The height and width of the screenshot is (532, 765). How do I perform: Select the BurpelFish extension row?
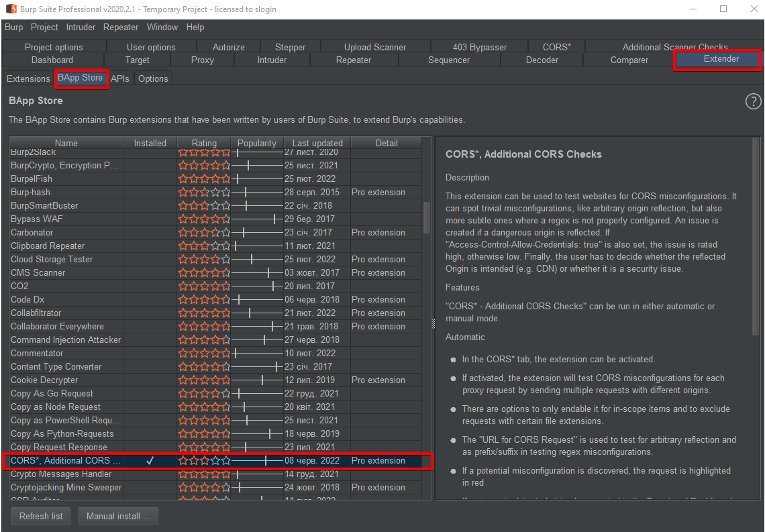pos(215,179)
